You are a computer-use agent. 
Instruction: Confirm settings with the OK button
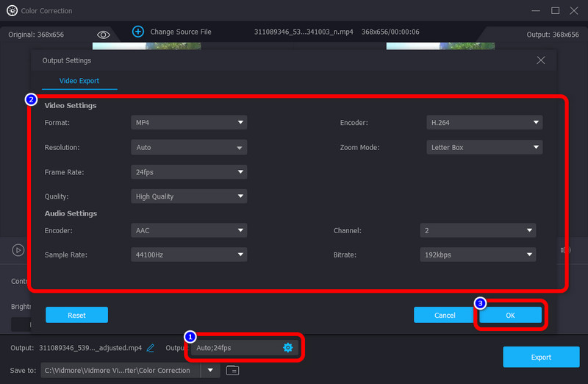coord(510,315)
